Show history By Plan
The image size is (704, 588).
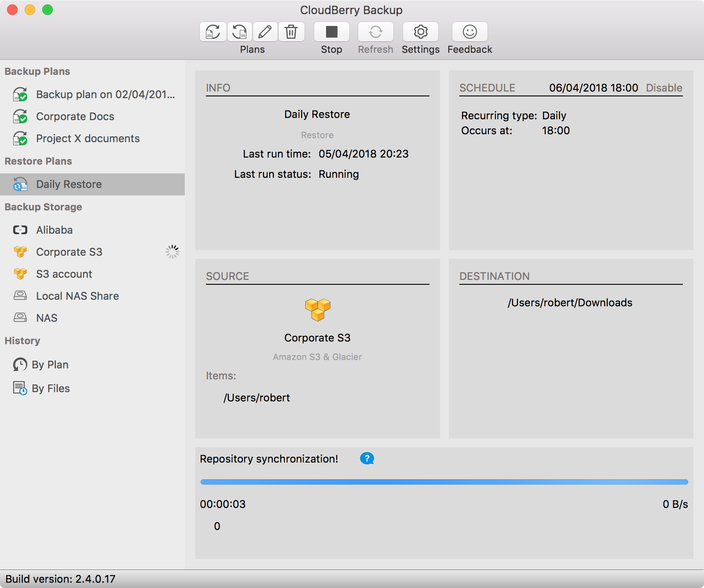[92, 364]
